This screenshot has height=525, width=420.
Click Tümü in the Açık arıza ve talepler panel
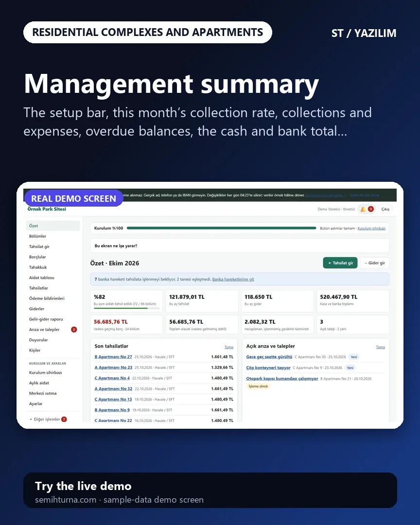[381, 347]
